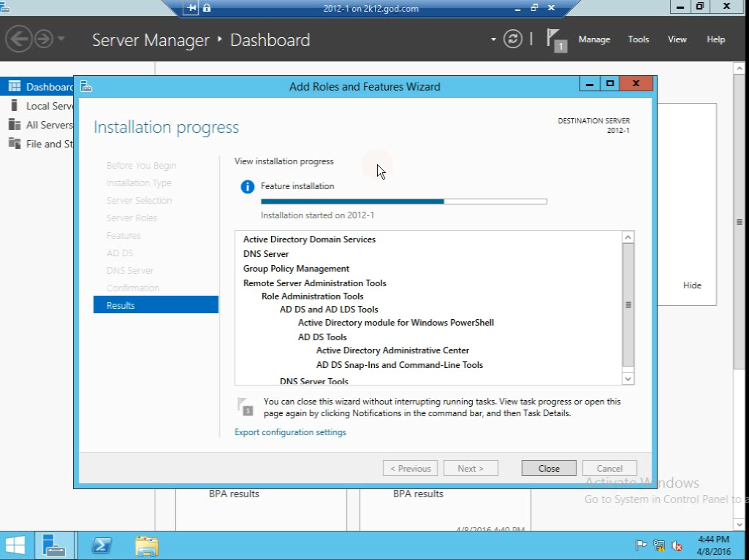Select Active Directory Domain Services entry
This screenshot has width=749, height=560.
(x=309, y=239)
